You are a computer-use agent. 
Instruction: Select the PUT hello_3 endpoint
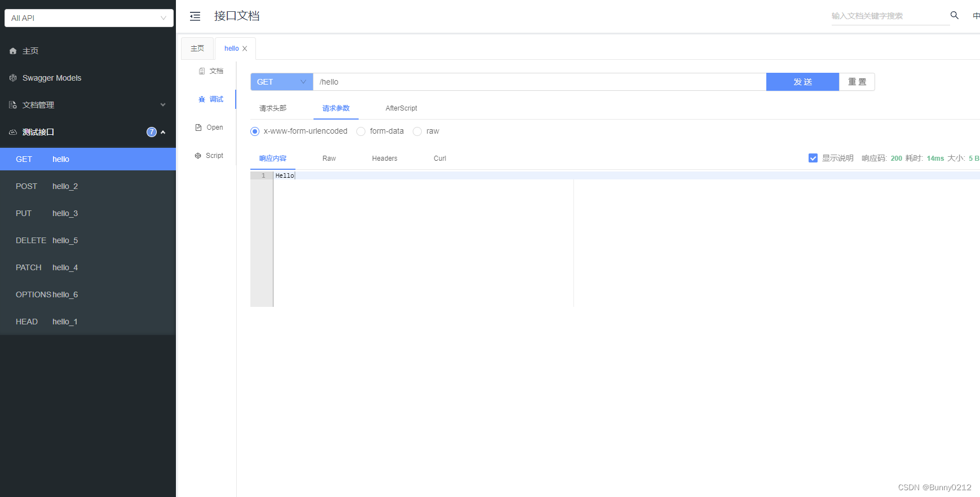point(88,213)
